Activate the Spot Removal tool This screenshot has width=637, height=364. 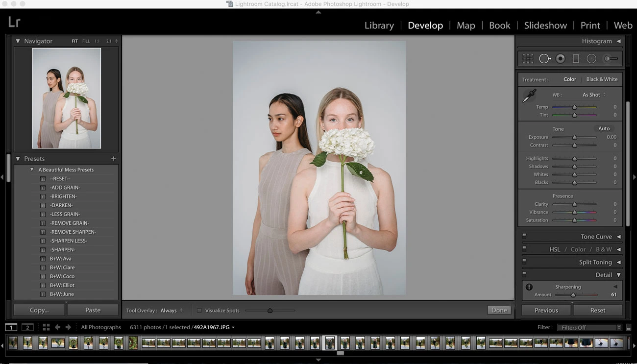pos(544,59)
